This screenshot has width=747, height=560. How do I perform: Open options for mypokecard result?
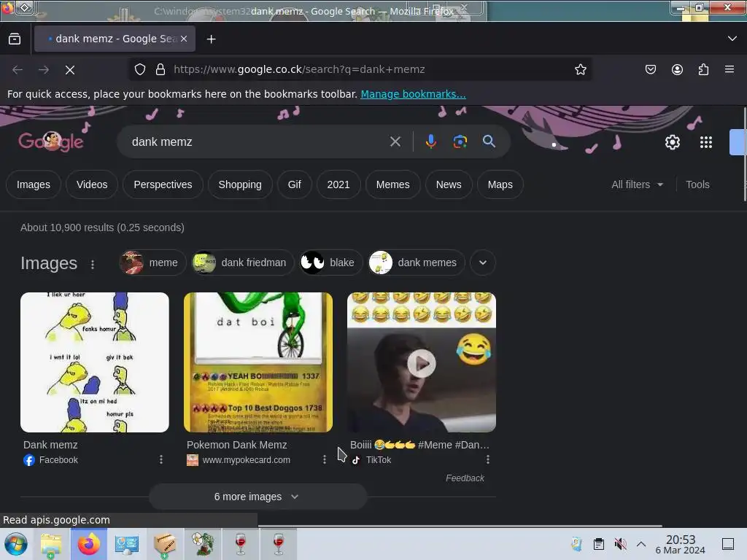coord(325,459)
